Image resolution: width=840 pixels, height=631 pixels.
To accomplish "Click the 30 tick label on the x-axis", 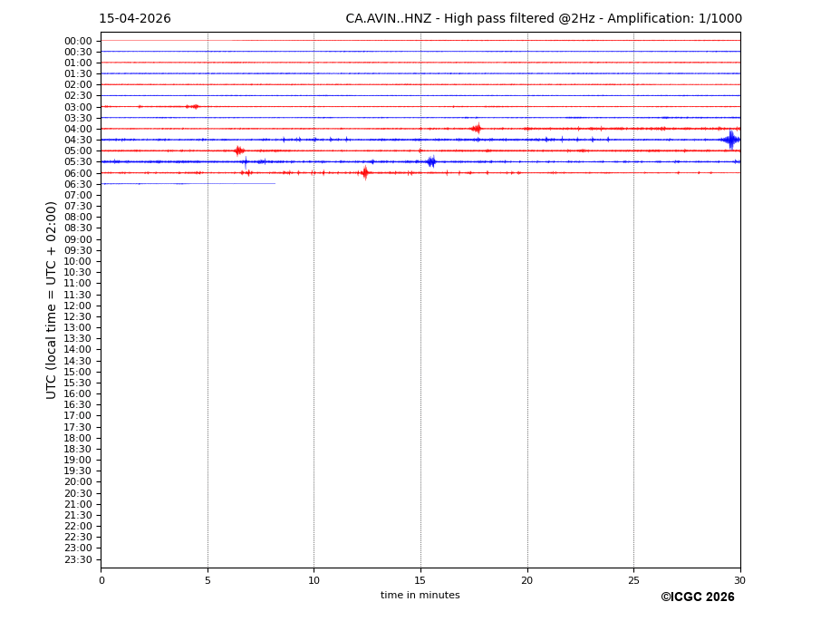I will pyautogui.click(x=739, y=580).
